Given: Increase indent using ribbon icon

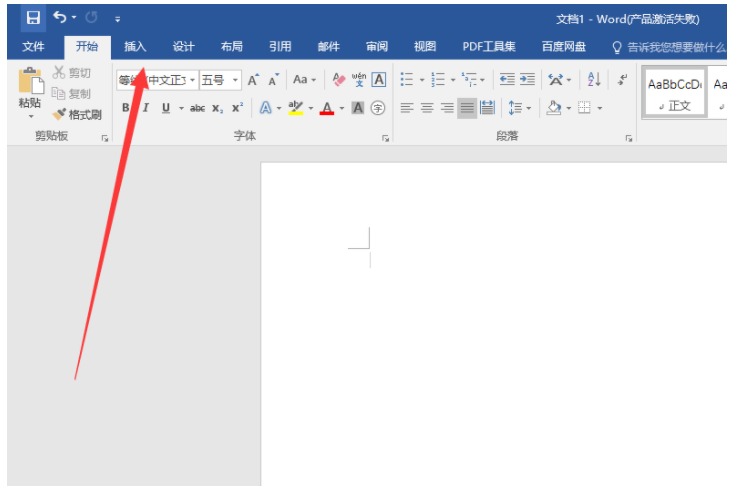Looking at the screenshot, I should click(x=526, y=80).
